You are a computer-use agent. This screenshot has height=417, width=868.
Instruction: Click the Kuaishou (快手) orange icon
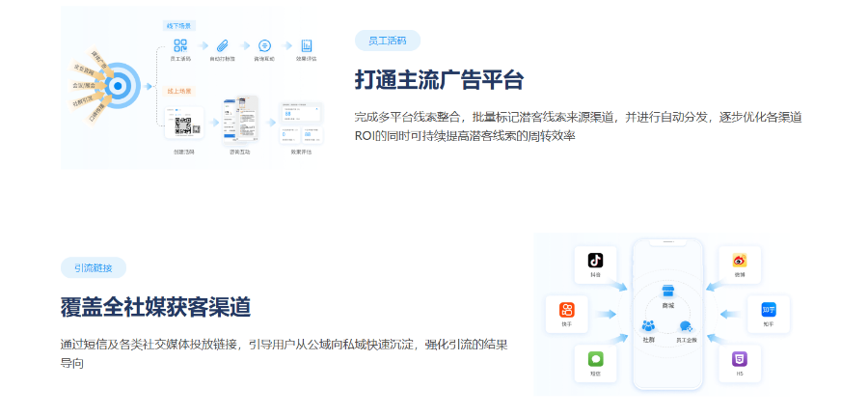pos(567,310)
